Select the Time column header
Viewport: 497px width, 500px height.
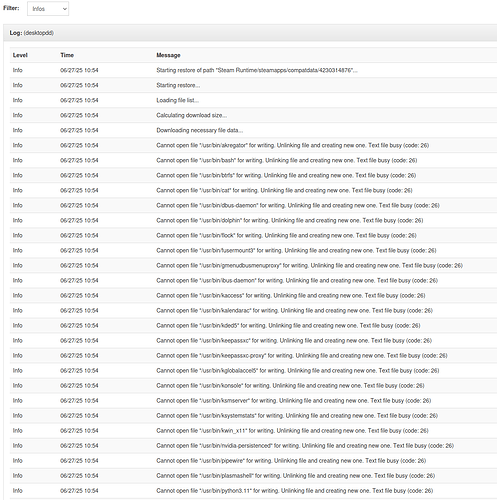[x=67, y=55]
